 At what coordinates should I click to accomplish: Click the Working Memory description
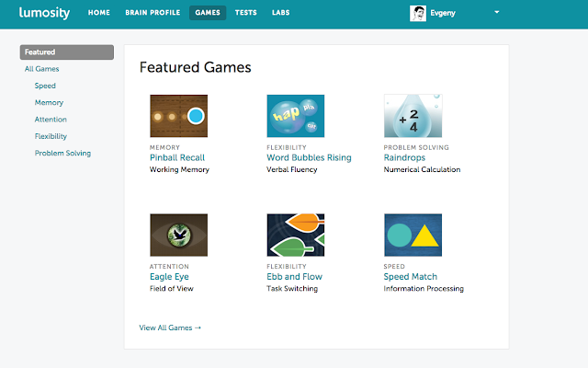179,169
